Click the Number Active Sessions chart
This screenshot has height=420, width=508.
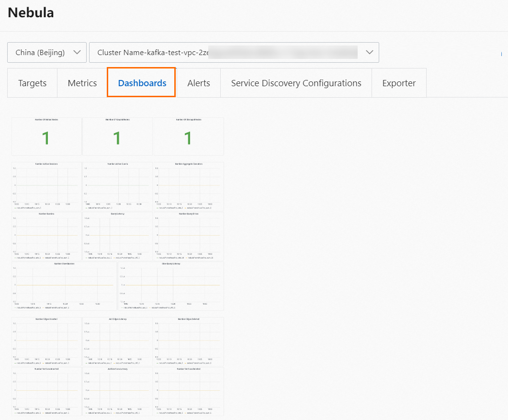[46, 186]
